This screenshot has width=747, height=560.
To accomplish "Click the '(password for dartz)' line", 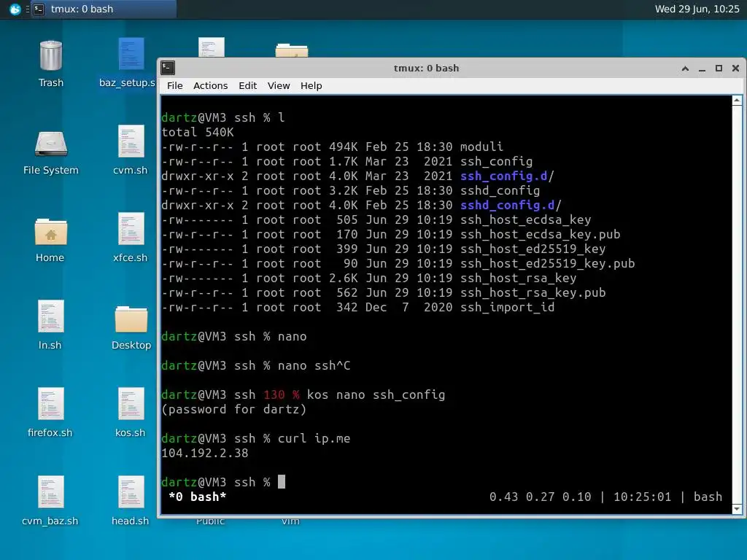I will click(234, 410).
